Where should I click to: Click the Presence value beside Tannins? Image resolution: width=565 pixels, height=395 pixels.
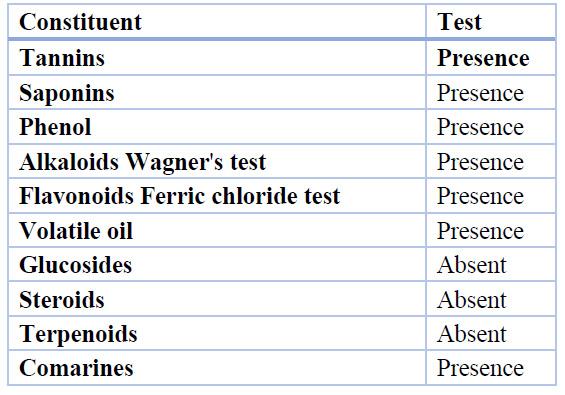(483, 58)
